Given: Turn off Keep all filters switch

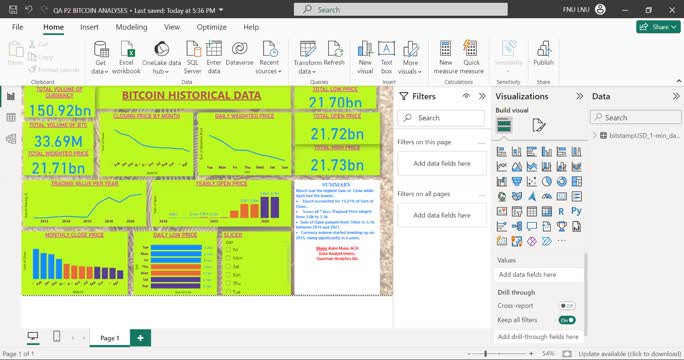Looking at the screenshot, I should point(567,320).
